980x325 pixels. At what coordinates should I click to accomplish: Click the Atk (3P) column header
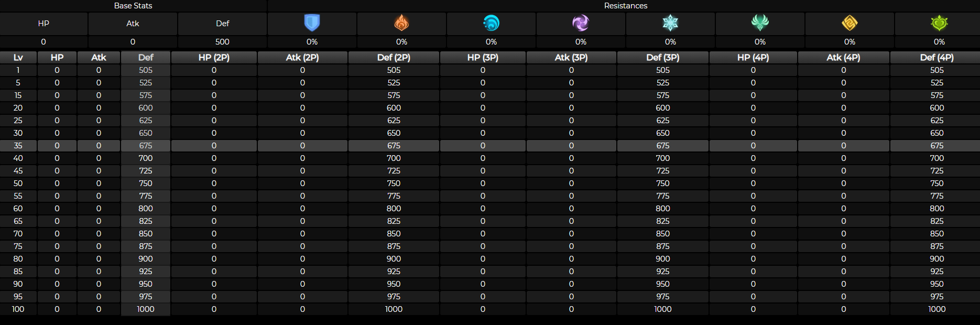click(571, 58)
